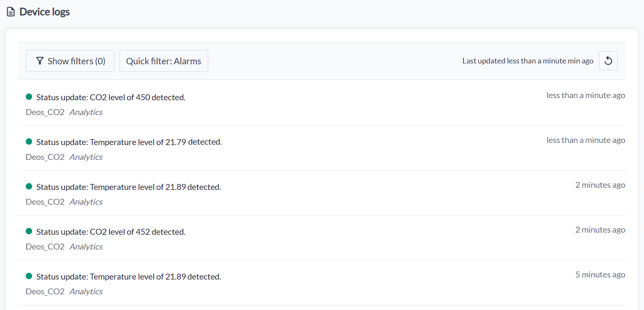Toggle the Quick filter: Alarms button
The width and height of the screenshot is (644, 310).
click(x=164, y=61)
